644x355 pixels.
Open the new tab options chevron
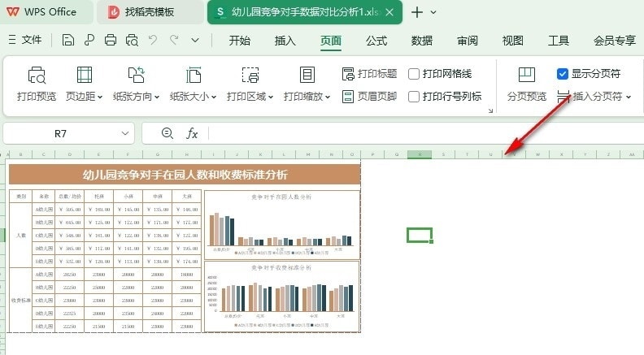433,12
